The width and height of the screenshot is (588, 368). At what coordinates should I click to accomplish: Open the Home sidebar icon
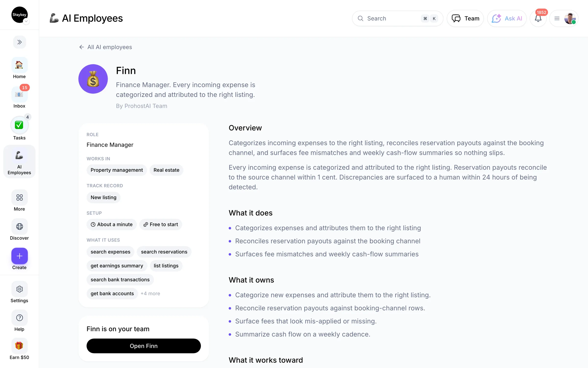pyautogui.click(x=19, y=65)
